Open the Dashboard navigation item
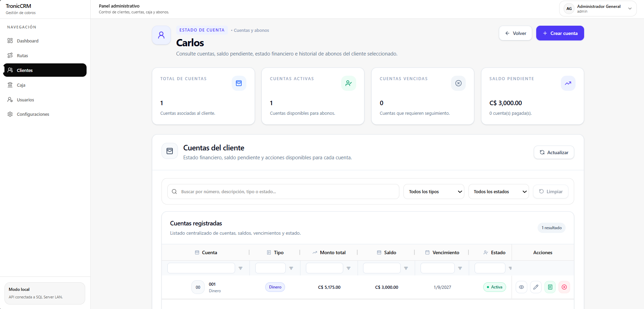The height and width of the screenshot is (309, 644). click(45, 41)
